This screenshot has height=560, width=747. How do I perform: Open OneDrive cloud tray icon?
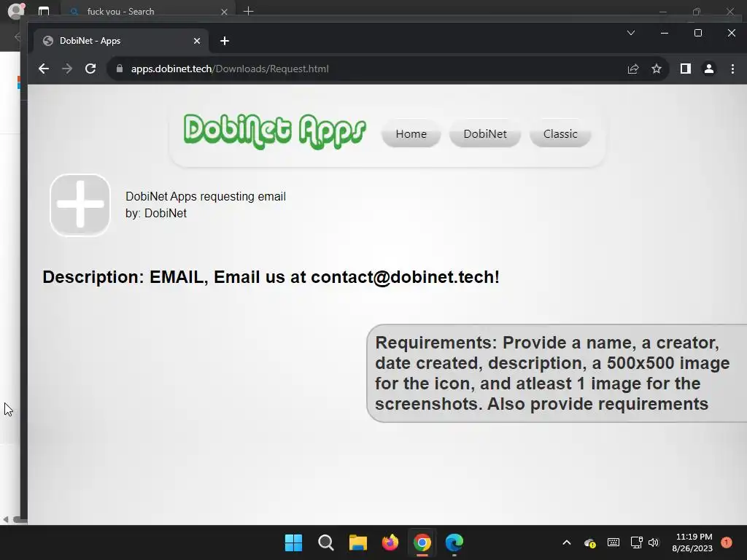(589, 542)
